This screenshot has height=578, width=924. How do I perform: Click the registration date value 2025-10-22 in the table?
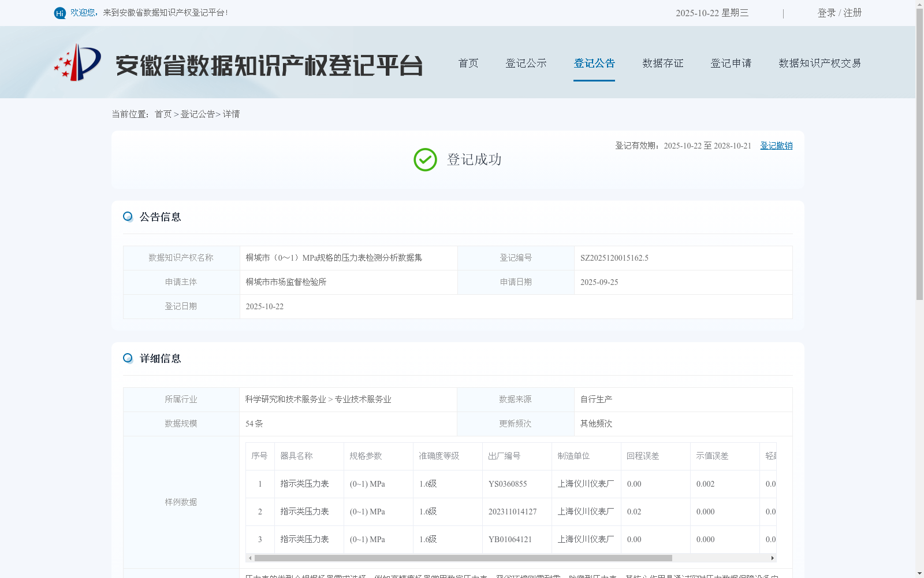(264, 307)
